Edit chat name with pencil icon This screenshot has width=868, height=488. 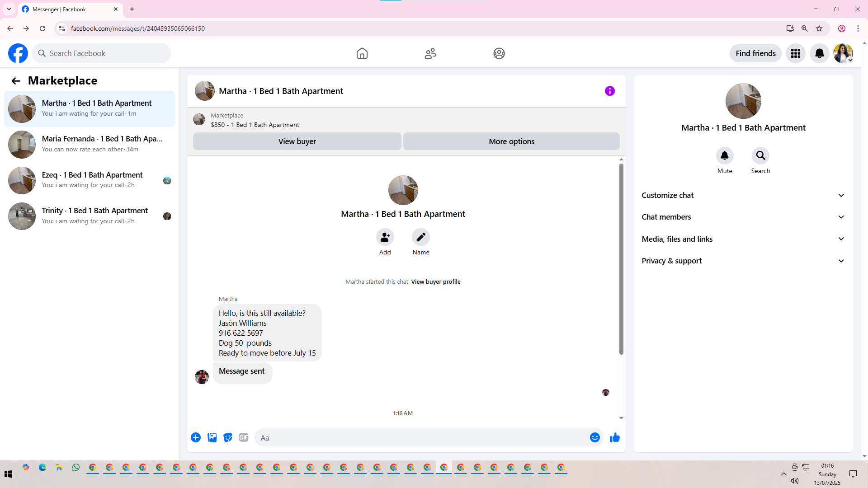coord(420,237)
